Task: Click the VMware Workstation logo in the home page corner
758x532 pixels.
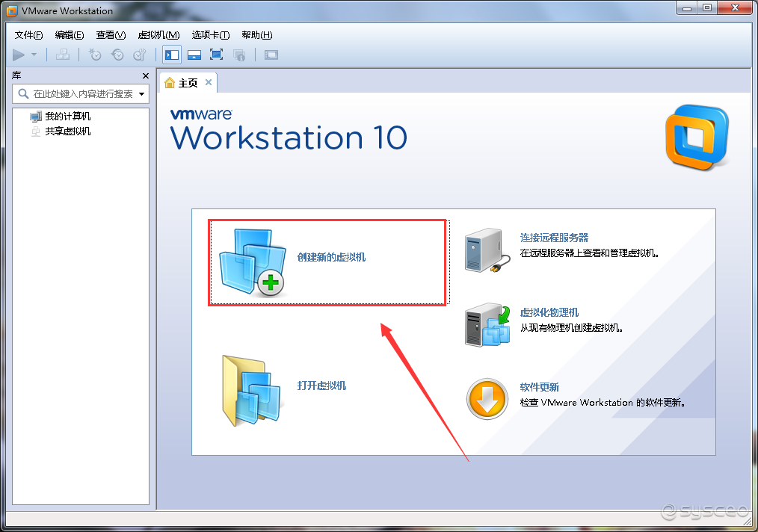Action: [x=697, y=137]
